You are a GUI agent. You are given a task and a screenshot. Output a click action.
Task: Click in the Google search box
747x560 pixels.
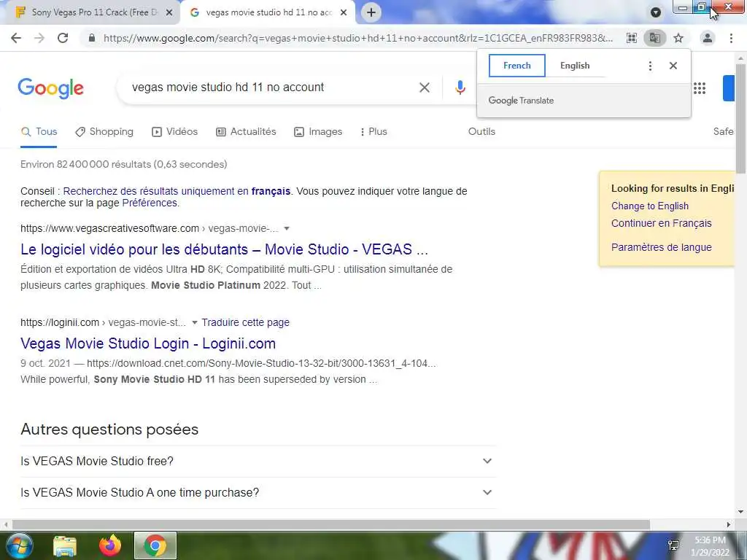coord(271,87)
